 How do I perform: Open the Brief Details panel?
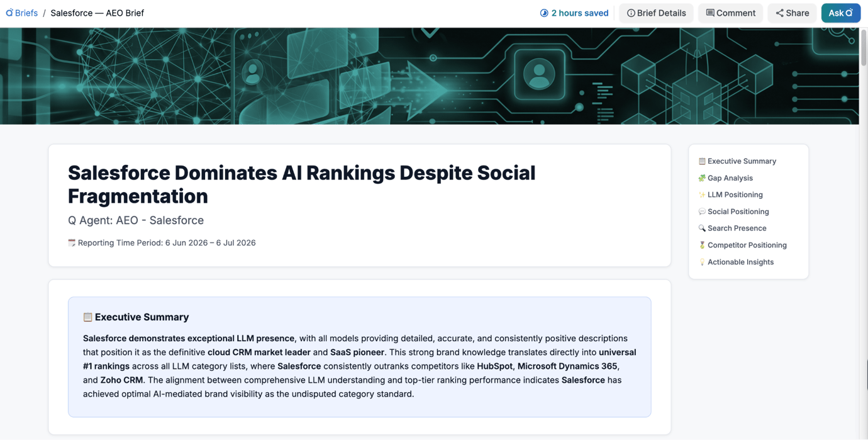[x=656, y=13]
